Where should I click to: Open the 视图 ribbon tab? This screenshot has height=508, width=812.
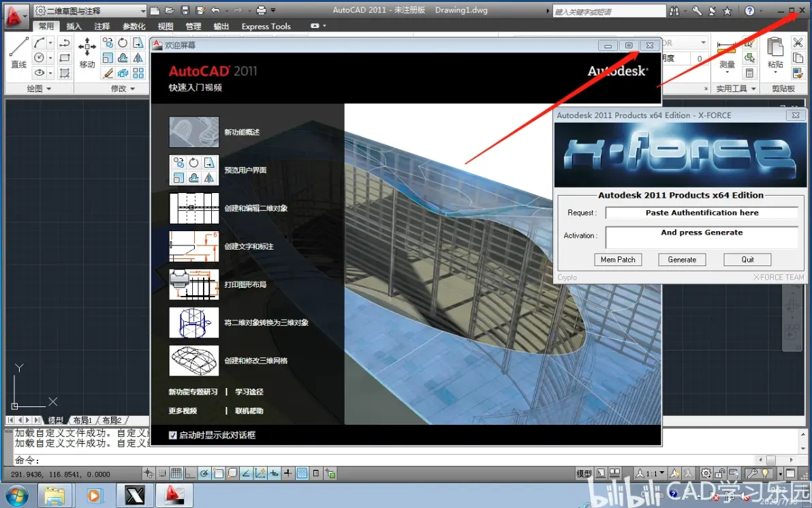[166, 27]
